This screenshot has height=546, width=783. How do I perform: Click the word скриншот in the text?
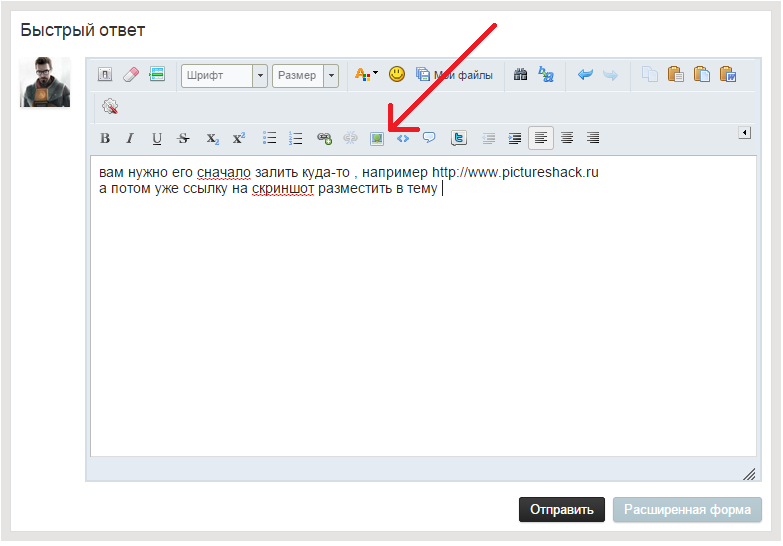coord(283,189)
